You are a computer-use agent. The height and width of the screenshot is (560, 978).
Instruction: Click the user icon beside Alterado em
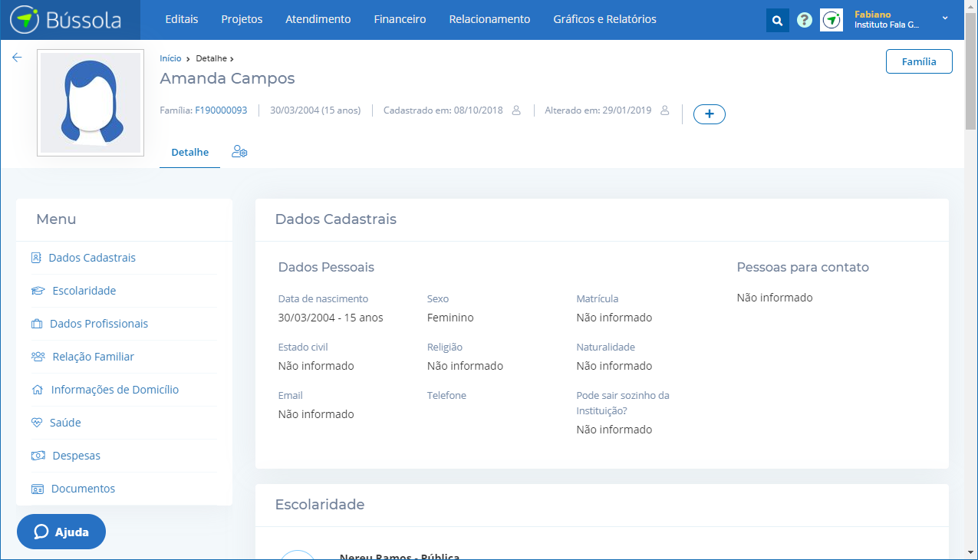(x=664, y=110)
